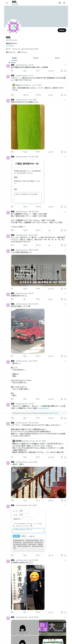Open more options menu on Sep 28, 2022 post

(65, 211)
